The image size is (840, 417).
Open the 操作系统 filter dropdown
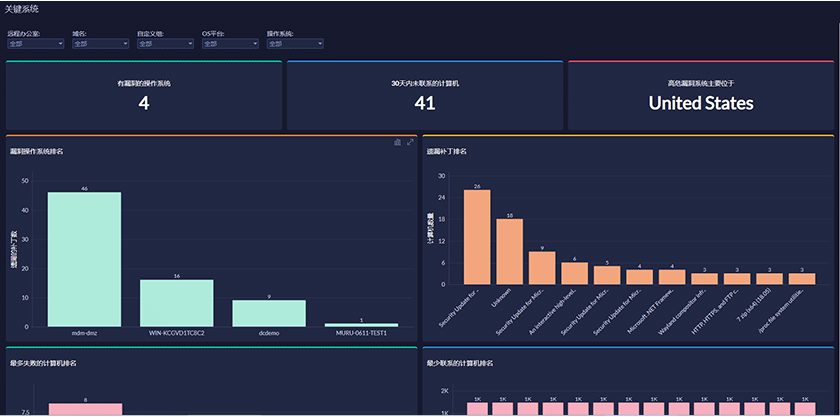click(295, 44)
